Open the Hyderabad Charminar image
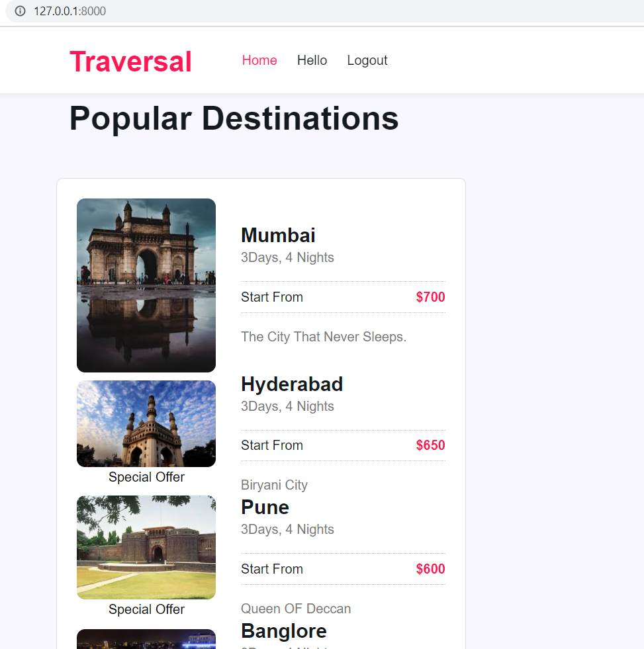Screen dimensions: 644x649 146,424
